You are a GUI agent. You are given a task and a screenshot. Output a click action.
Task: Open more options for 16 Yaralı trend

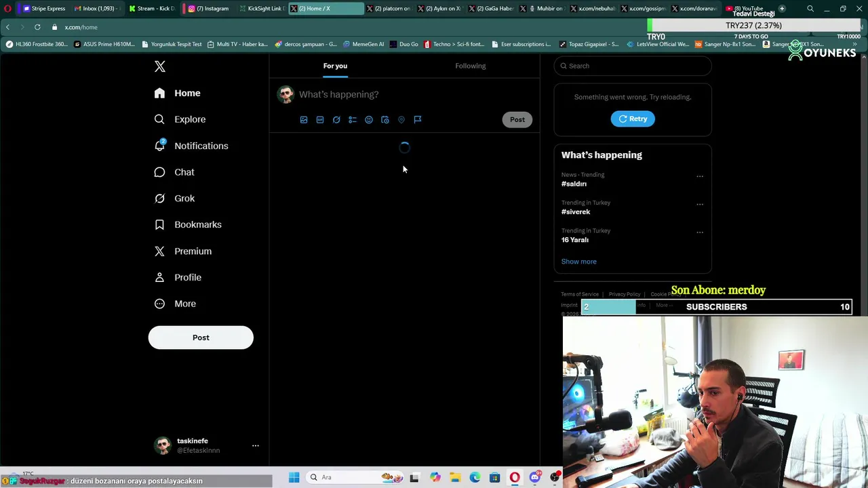point(700,232)
